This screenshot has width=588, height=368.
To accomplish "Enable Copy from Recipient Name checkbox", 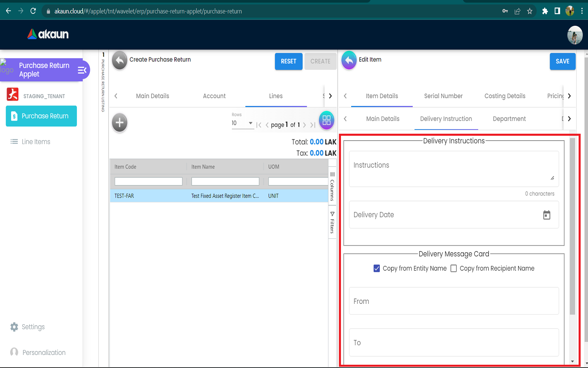I will pos(454,269).
